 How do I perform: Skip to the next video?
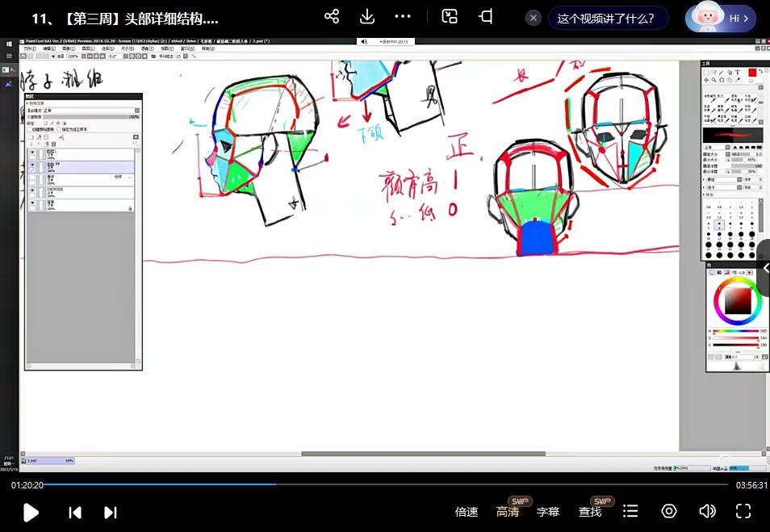(x=111, y=512)
